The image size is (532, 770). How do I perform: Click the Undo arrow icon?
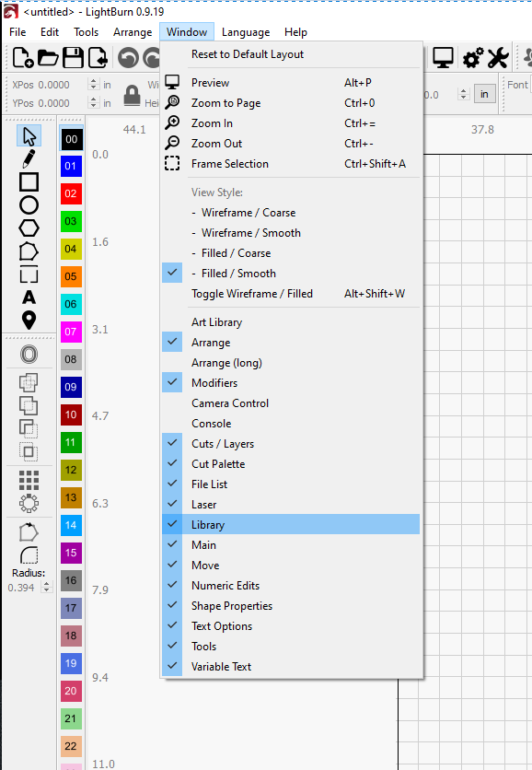coord(129,58)
